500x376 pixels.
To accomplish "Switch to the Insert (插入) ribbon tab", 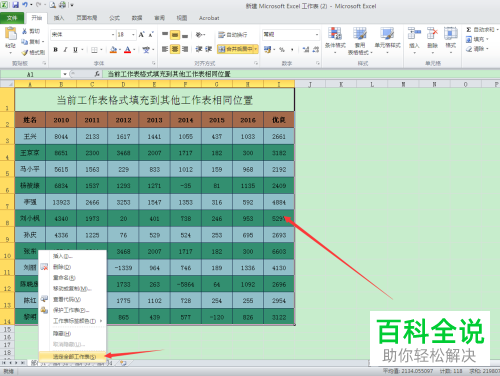I will pos(59,18).
